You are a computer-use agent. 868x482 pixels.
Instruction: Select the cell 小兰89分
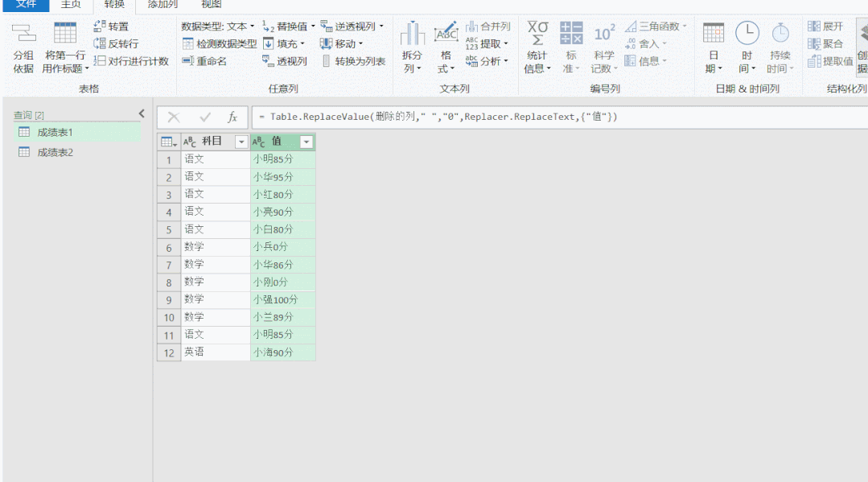(x=283, y=318)
